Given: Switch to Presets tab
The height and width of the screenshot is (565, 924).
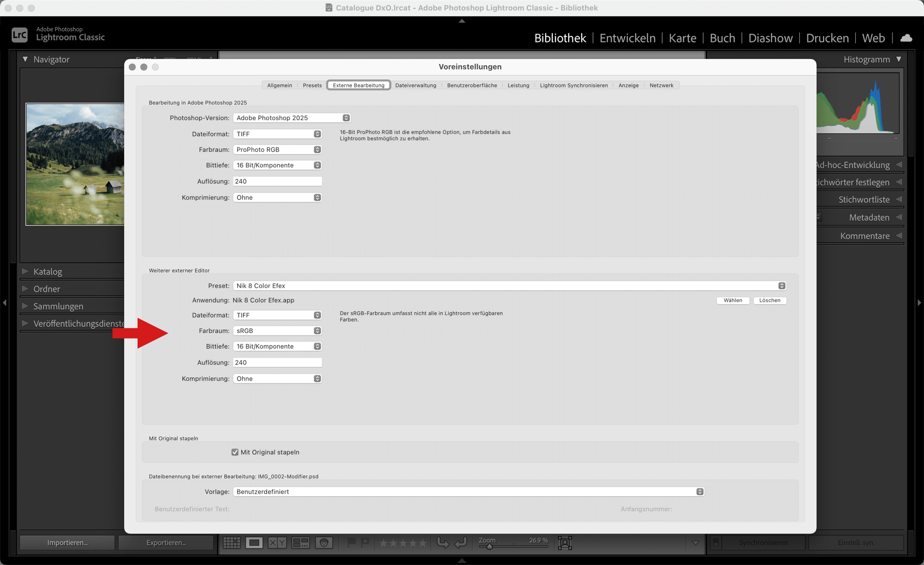Looking at the screenshot, I should [x=312, y=85].
